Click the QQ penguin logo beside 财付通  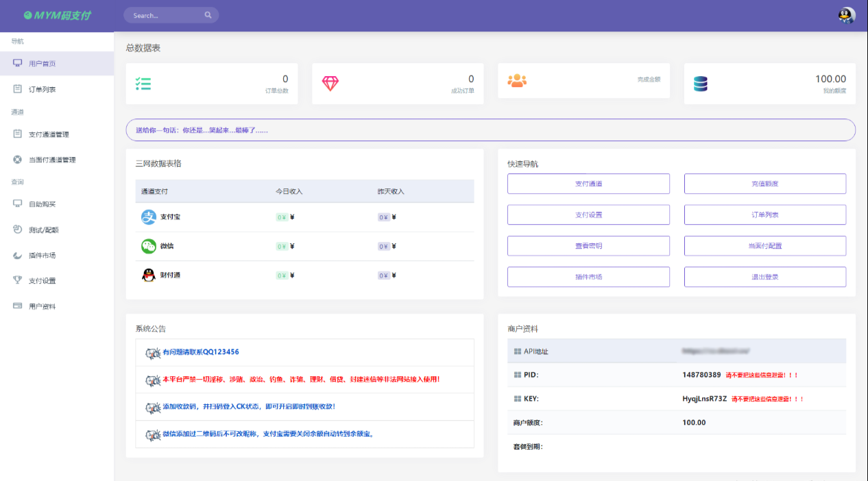point(149,275)
